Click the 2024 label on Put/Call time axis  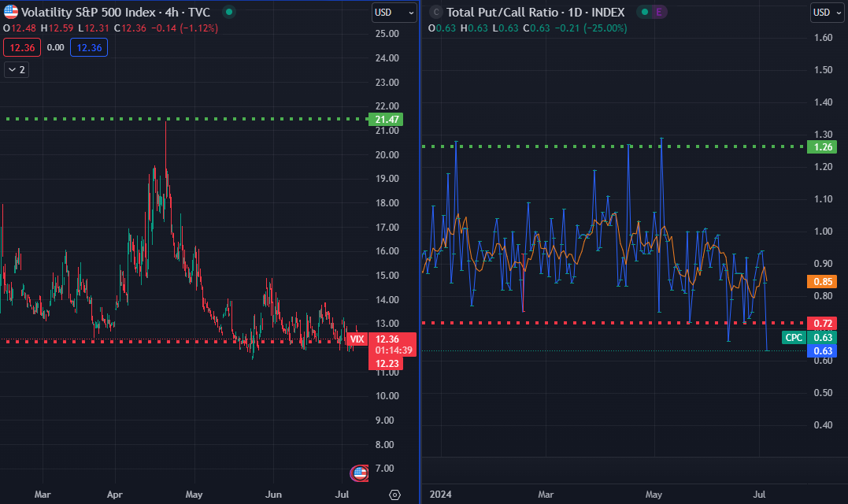pyautogui.click(x=440, y=495)
